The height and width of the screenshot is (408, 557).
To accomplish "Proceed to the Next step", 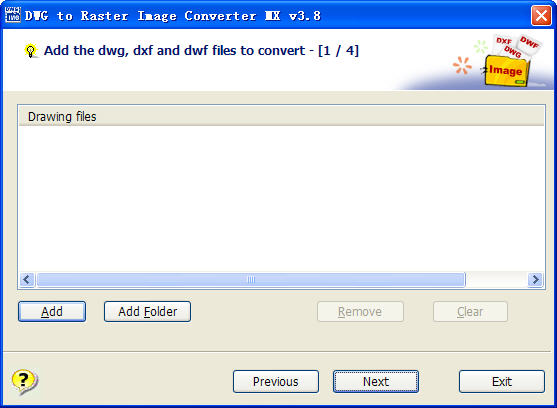I will (376, 381).
